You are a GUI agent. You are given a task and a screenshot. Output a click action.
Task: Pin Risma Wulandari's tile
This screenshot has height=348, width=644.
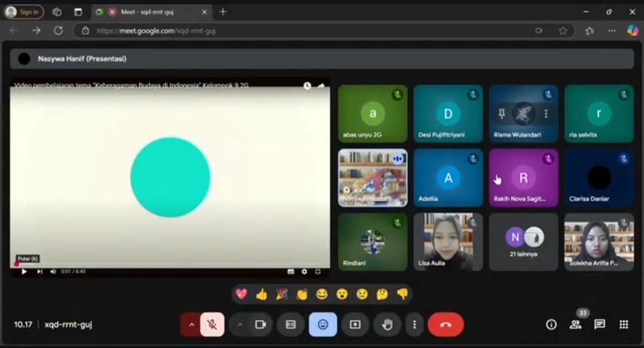(501, 113)
